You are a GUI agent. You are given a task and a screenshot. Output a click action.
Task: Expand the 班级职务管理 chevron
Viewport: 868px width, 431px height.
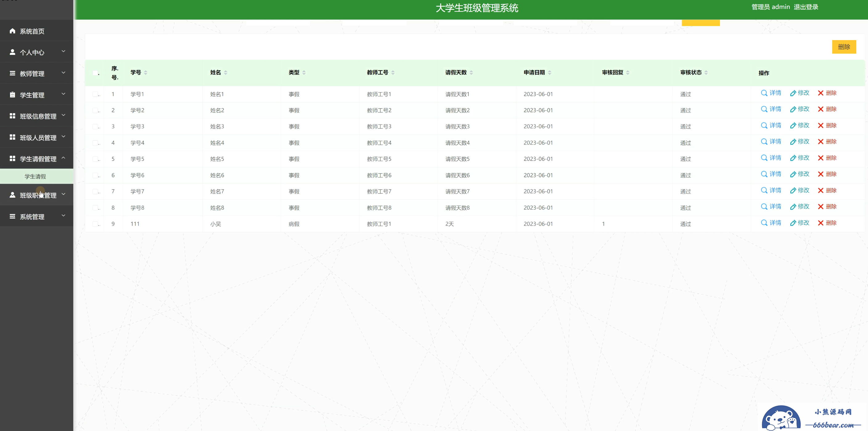(x=63, y=194)
